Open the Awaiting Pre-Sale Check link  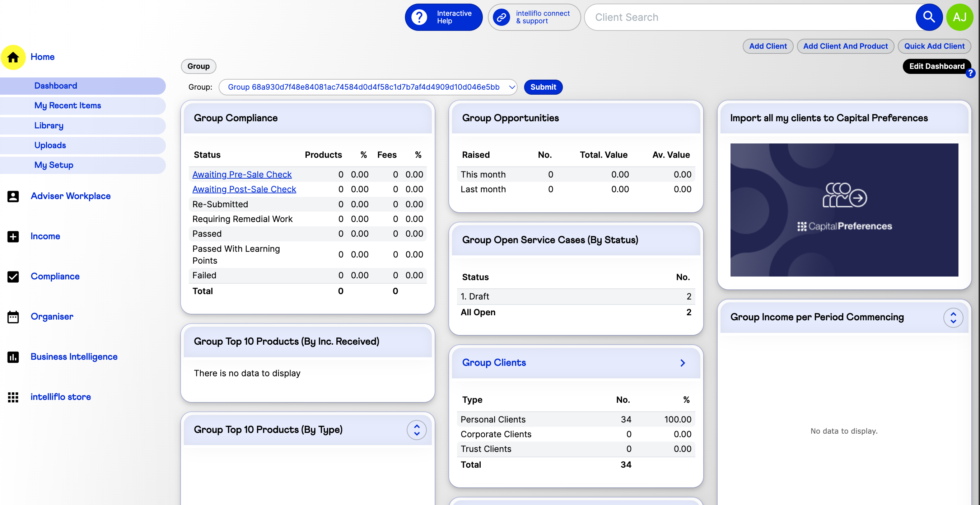coord(242,174)
